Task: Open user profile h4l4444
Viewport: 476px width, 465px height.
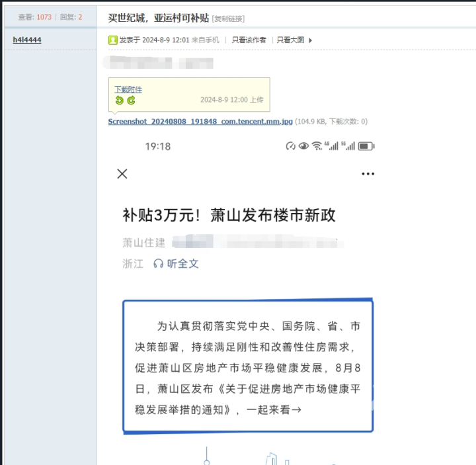Action: tap(27, 40)
